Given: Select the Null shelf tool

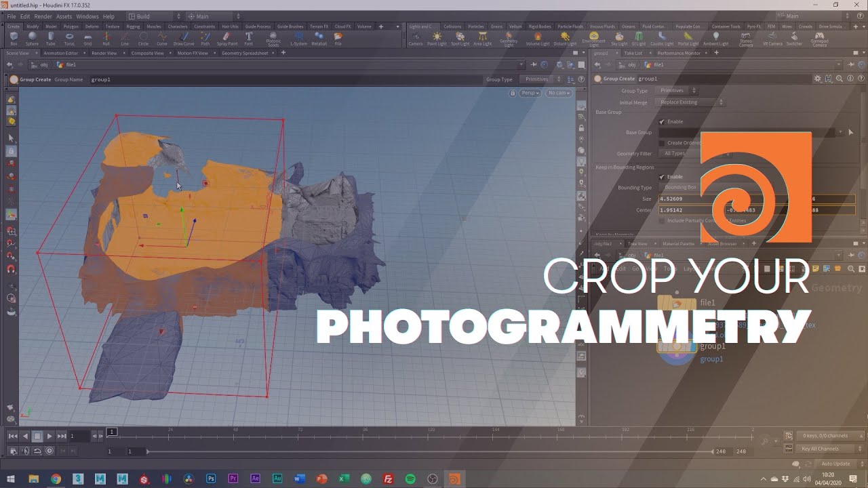Looking at the screenshot, I should click(x=106, y=38).
